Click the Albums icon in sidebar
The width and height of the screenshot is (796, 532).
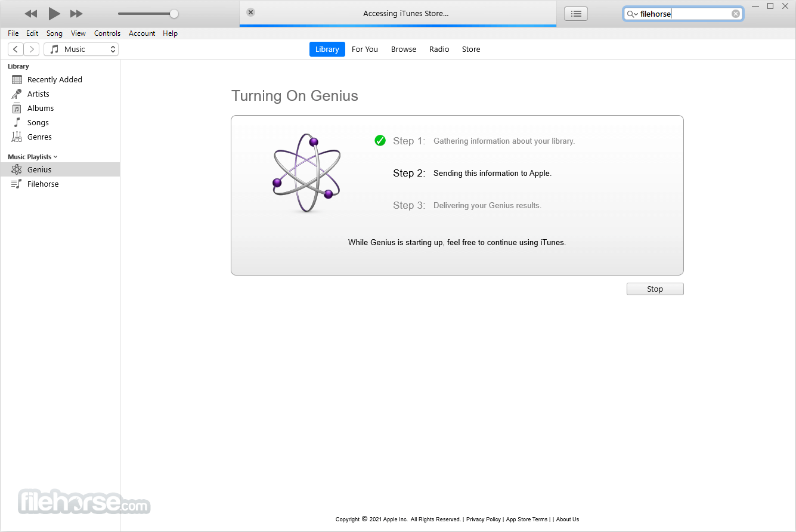click(17, 108)
